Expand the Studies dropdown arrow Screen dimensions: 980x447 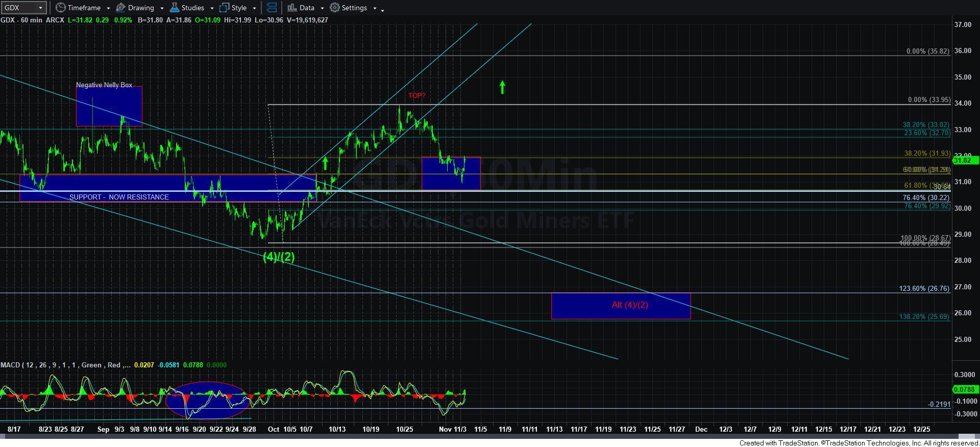point(212,8)
